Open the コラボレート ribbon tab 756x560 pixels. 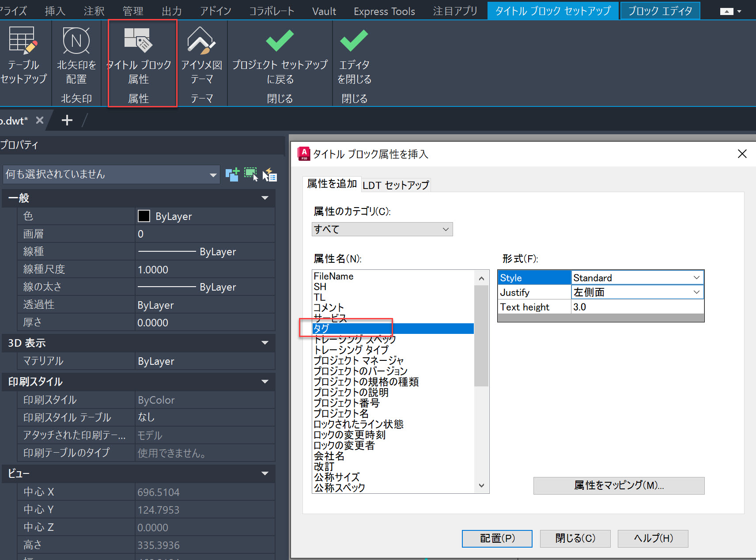point(272,11)
